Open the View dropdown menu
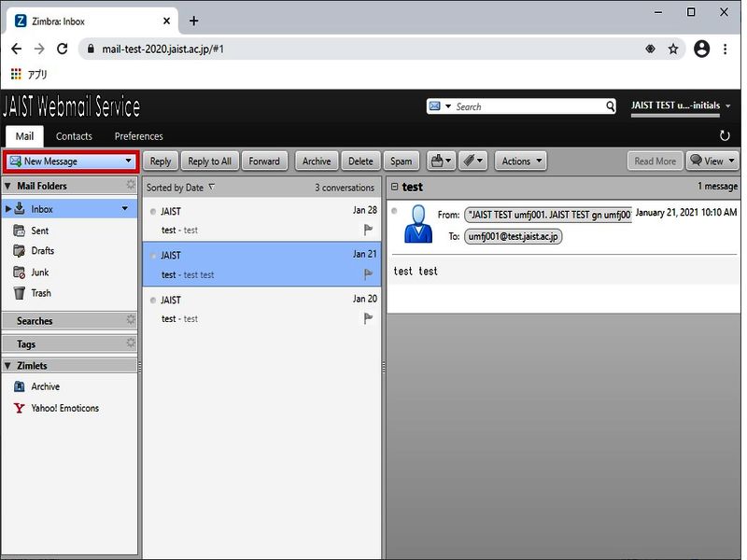 [712, 161]
